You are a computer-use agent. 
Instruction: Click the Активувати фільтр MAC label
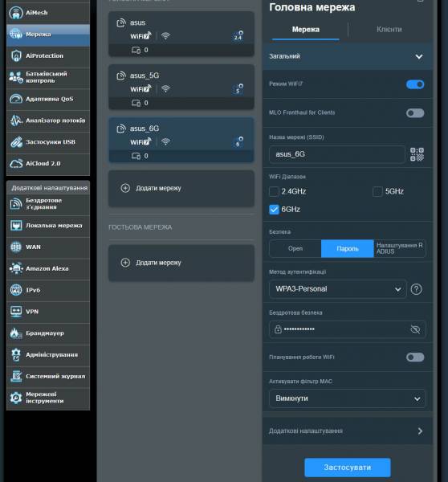point(300,382)
